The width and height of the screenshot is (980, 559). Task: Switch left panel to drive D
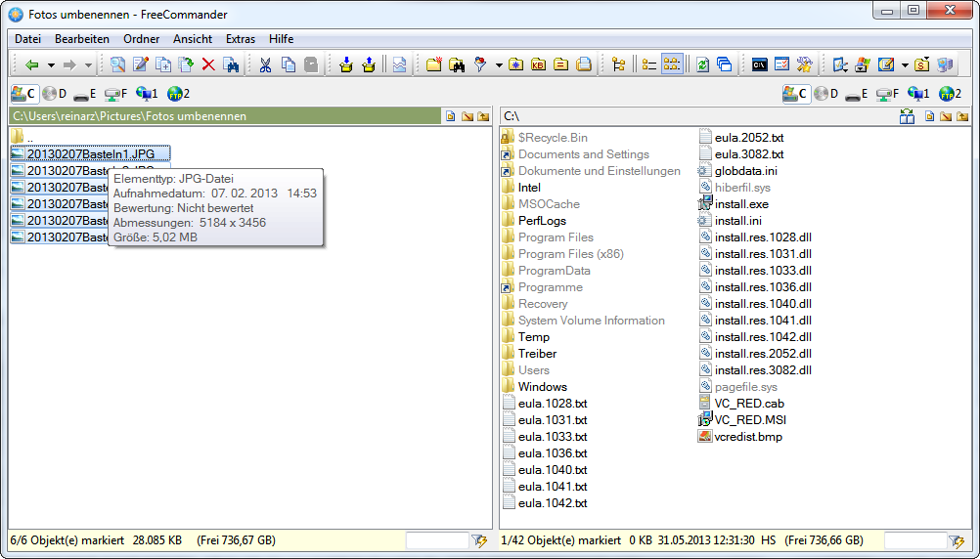tap(55, 94)
